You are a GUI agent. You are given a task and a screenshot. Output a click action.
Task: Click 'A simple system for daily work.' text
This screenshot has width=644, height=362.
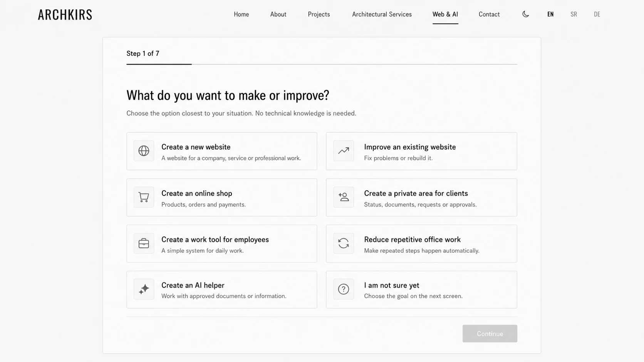click(203, 251)
